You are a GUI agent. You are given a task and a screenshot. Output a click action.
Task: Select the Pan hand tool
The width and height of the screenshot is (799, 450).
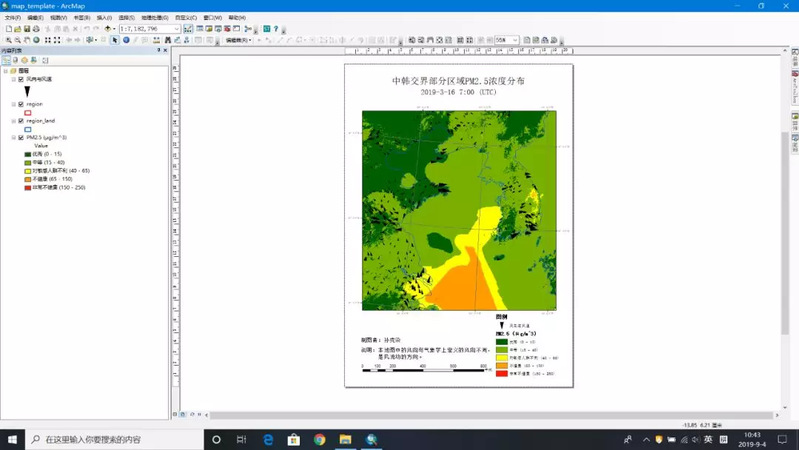pos(27,40)
